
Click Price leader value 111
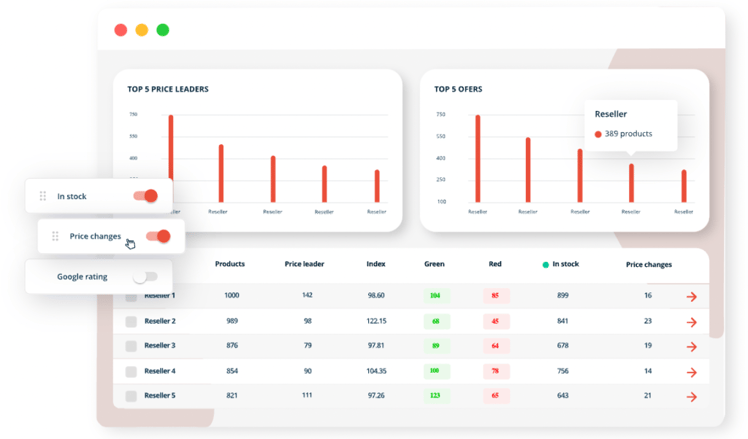tap(307, 395)
